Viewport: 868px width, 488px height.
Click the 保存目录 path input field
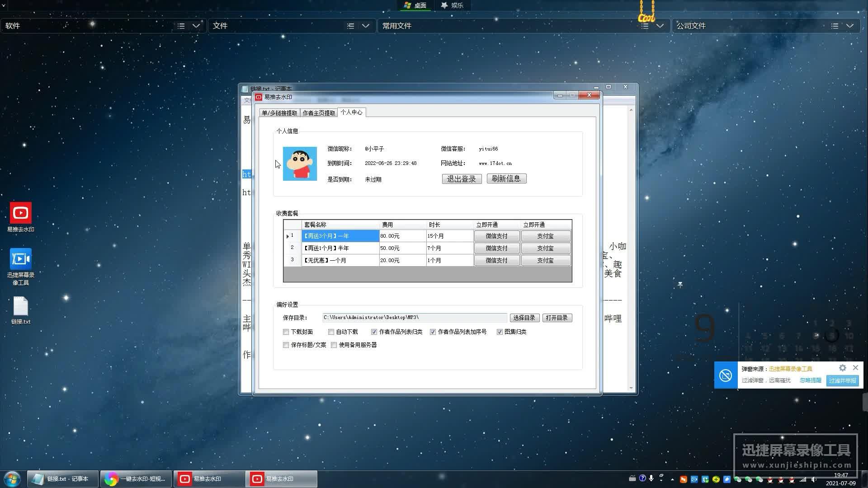(415, 318)
